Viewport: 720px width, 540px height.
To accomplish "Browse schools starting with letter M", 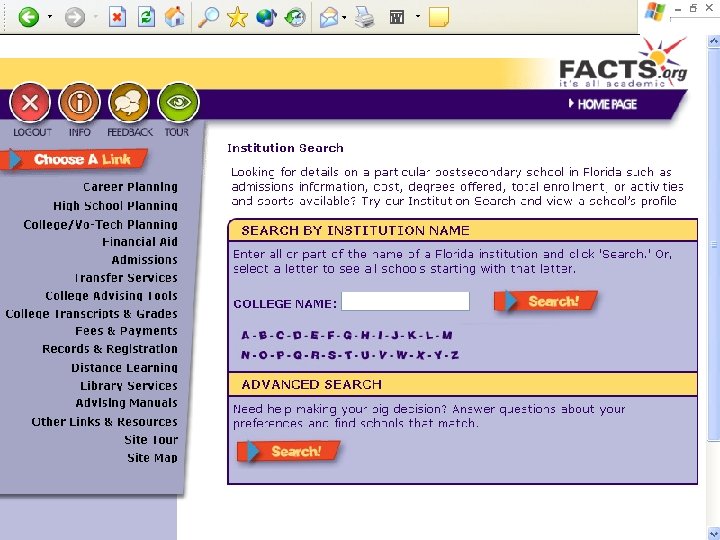I will 447,335.
